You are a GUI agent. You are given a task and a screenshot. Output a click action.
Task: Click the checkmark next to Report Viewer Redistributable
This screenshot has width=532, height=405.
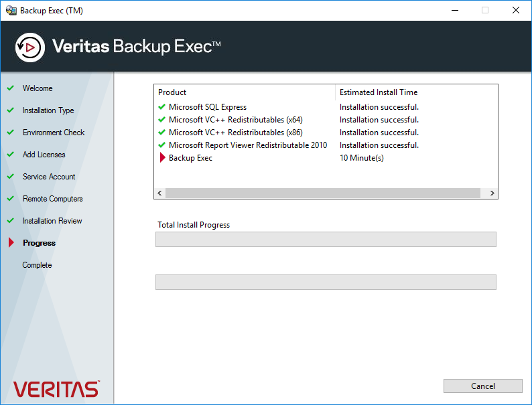(x=162, y=145)
